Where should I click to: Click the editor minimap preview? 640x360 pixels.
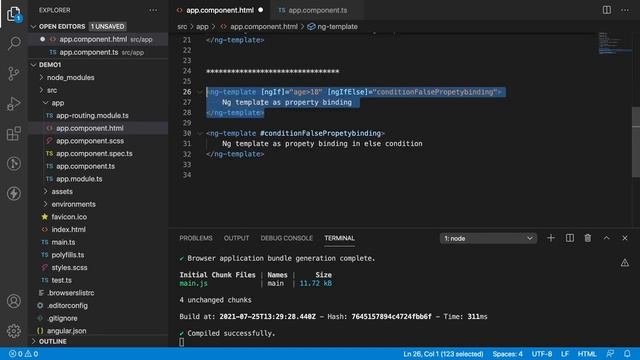tap(614, 43)
